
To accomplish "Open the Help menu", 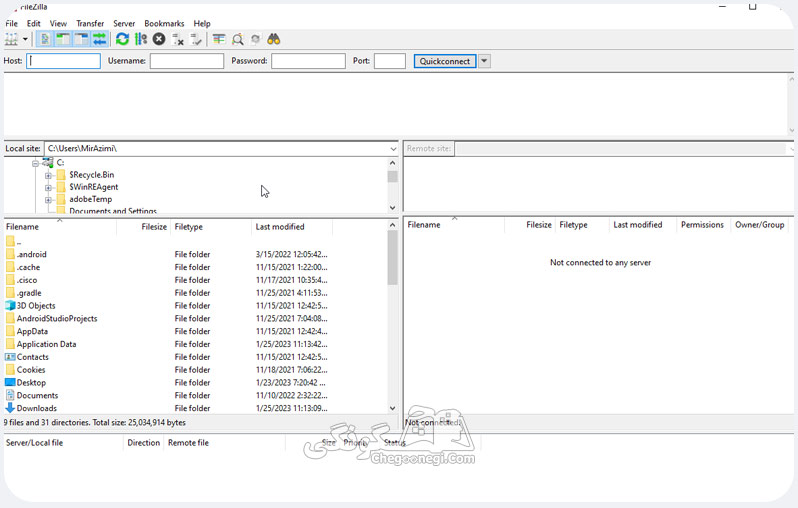I will [x=202, y=23].
